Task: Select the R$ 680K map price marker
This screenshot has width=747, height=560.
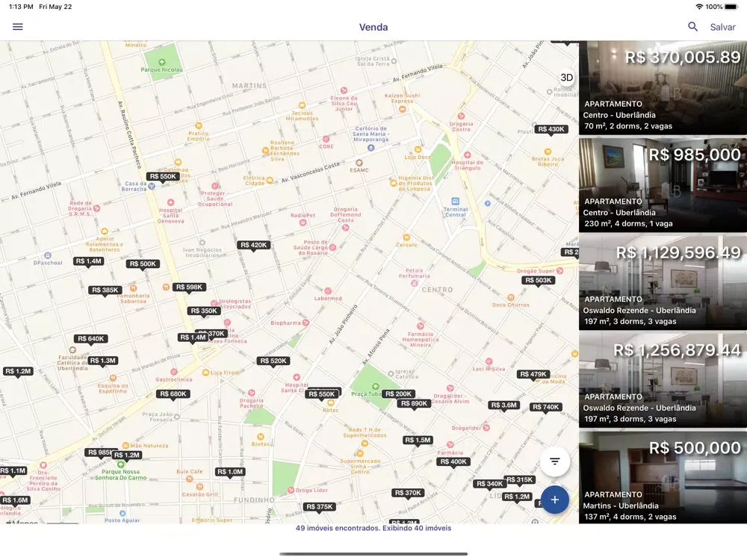Action: [173, 393]
